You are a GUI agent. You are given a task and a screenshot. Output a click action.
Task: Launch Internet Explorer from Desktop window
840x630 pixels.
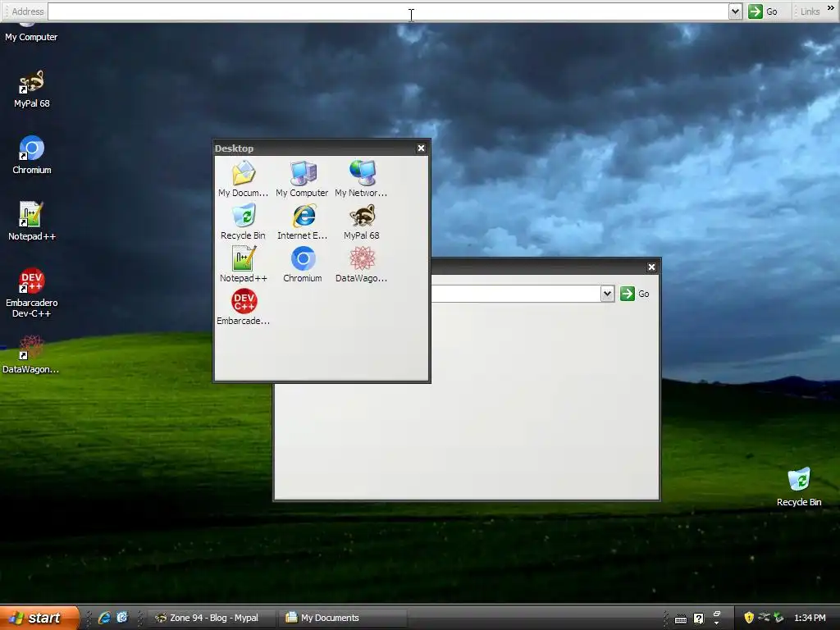302,221
